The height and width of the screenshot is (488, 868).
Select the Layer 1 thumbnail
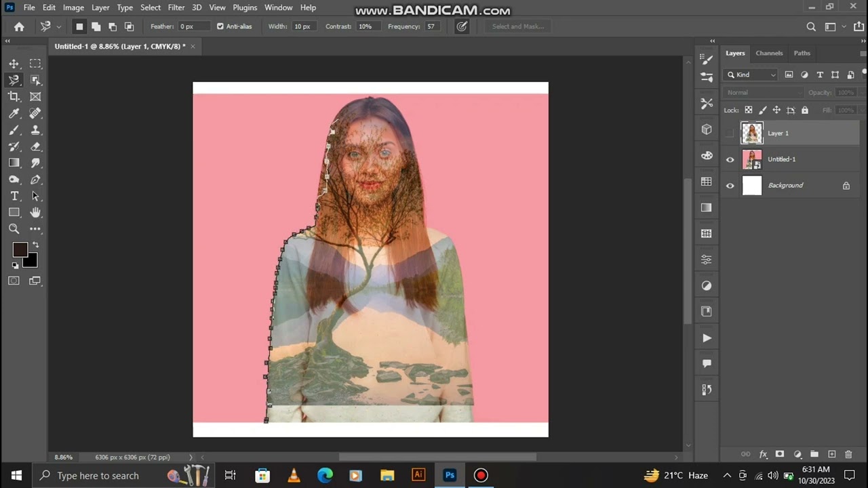752,133
